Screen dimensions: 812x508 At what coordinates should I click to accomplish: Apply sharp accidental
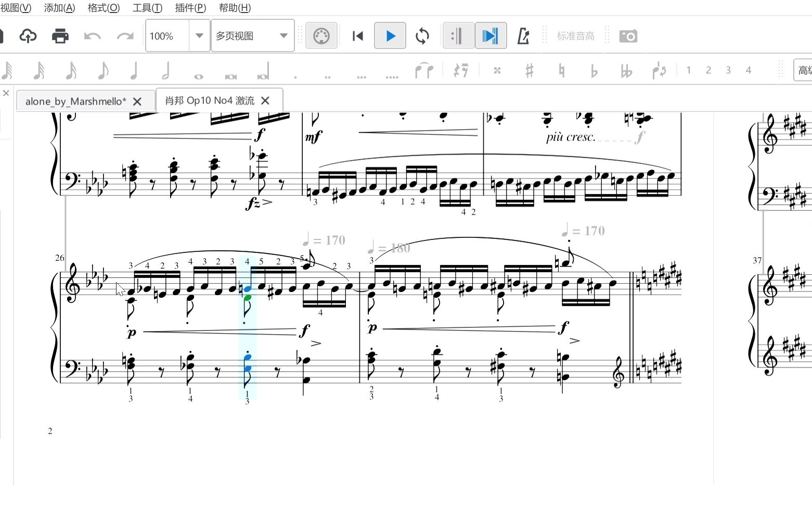point(530,70)
